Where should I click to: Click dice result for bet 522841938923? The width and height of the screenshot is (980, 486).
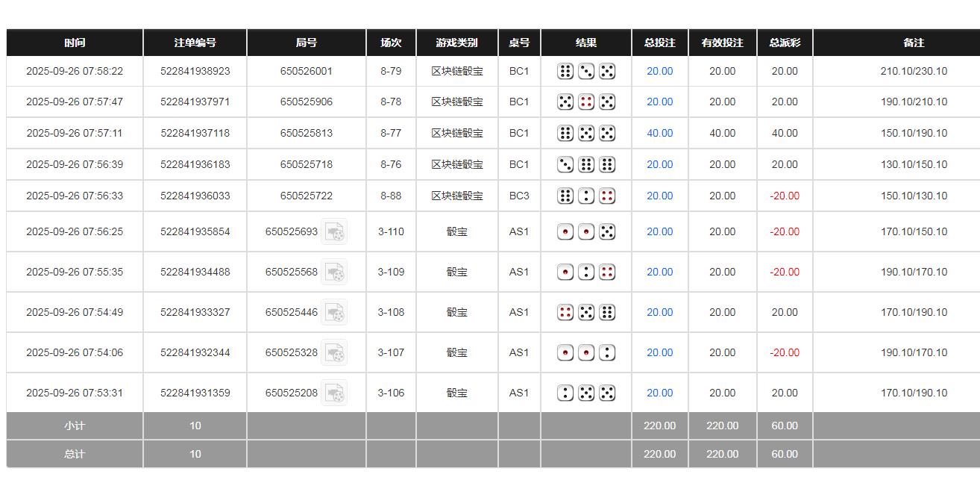pos(586,72)
